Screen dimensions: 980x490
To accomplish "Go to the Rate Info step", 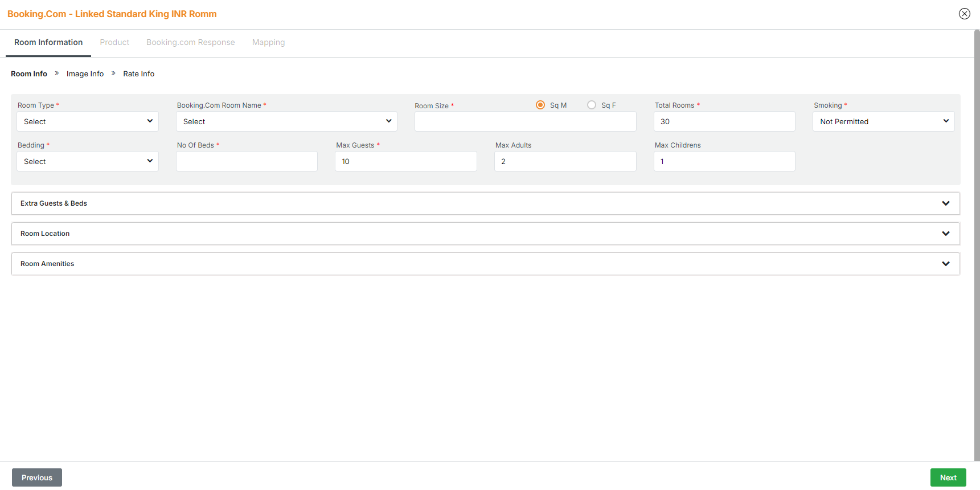I will pos(138,73).
